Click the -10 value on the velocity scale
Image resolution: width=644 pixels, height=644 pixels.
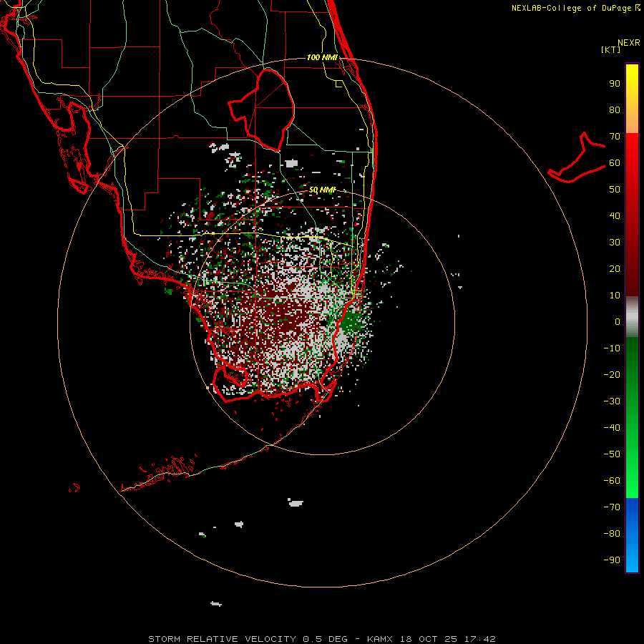point(612,348)
